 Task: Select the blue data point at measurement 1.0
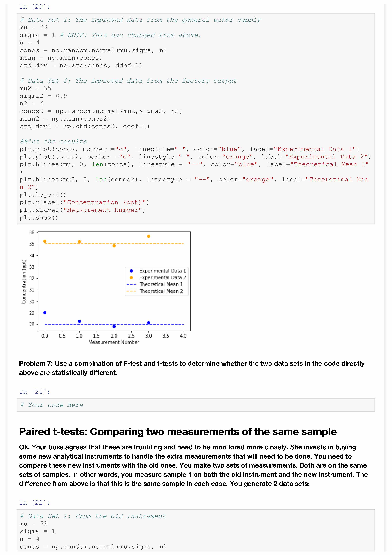point(80,321)
